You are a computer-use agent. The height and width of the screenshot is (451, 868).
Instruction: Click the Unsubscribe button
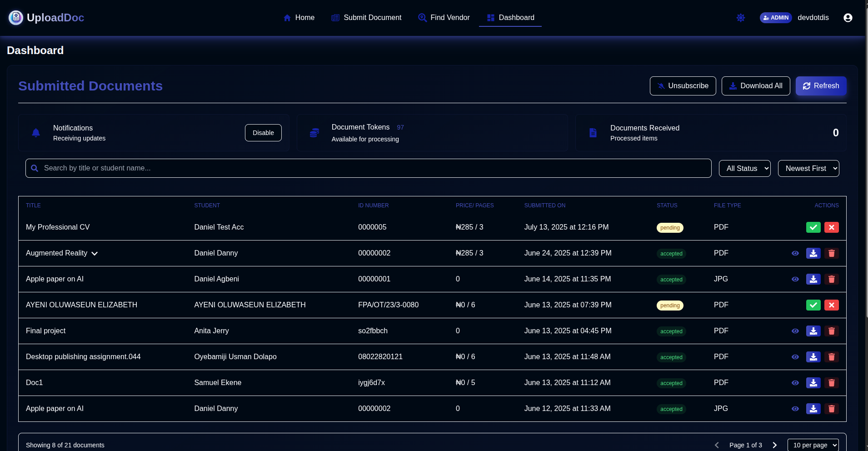tap(683, 86)
